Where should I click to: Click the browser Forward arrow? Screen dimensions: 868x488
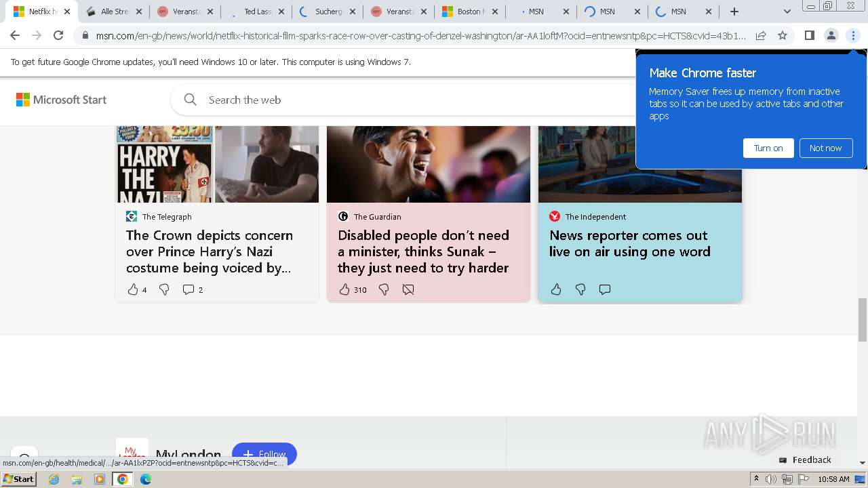pos(37,35)
